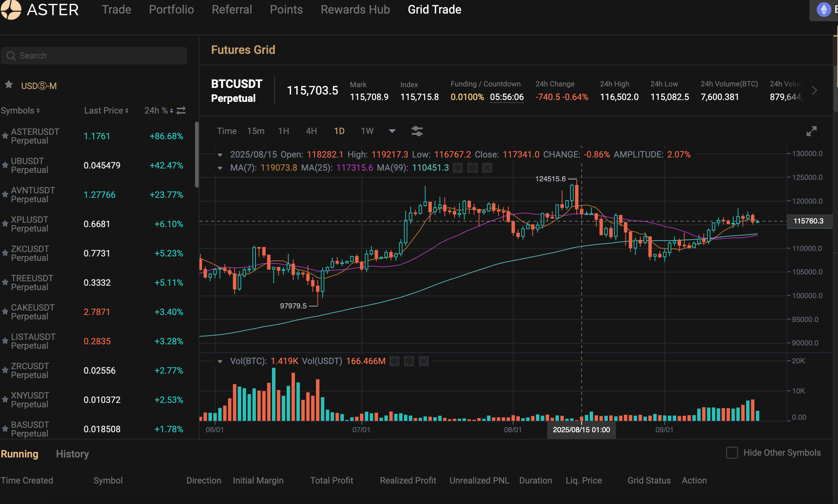
Task: Favorite AVNTUSDT with its star icon
Action: pos(5,194)
